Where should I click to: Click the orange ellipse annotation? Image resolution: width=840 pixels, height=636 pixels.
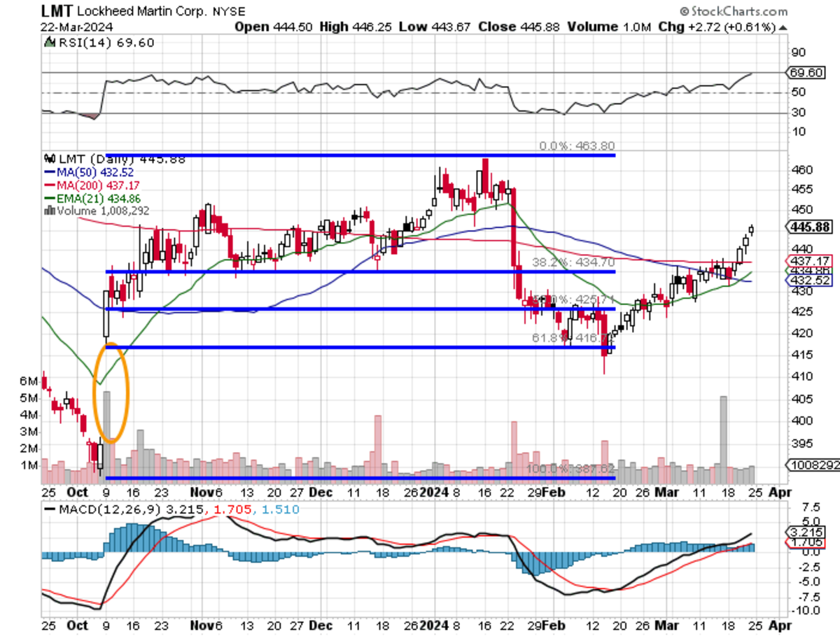(x=111, y=392)
